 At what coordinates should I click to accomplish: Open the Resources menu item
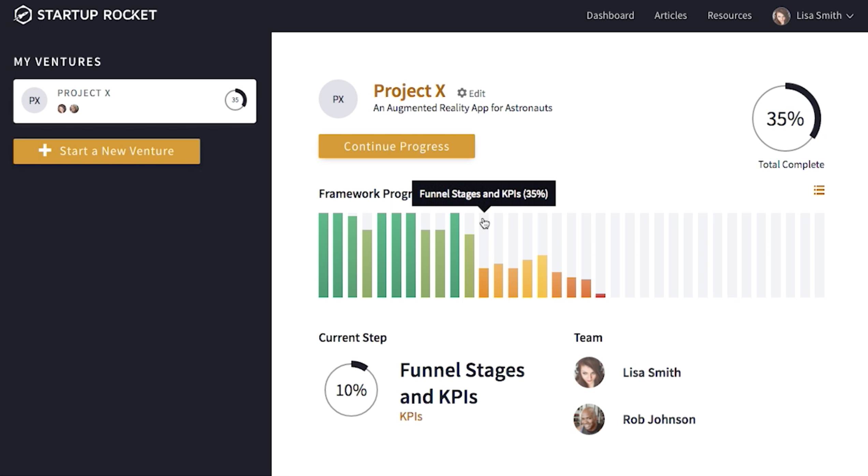(729, 15)
